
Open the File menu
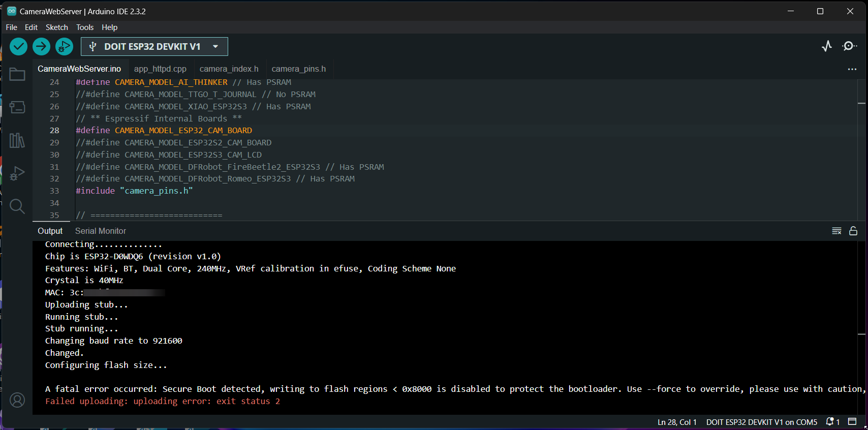click(x=12, y=27)
